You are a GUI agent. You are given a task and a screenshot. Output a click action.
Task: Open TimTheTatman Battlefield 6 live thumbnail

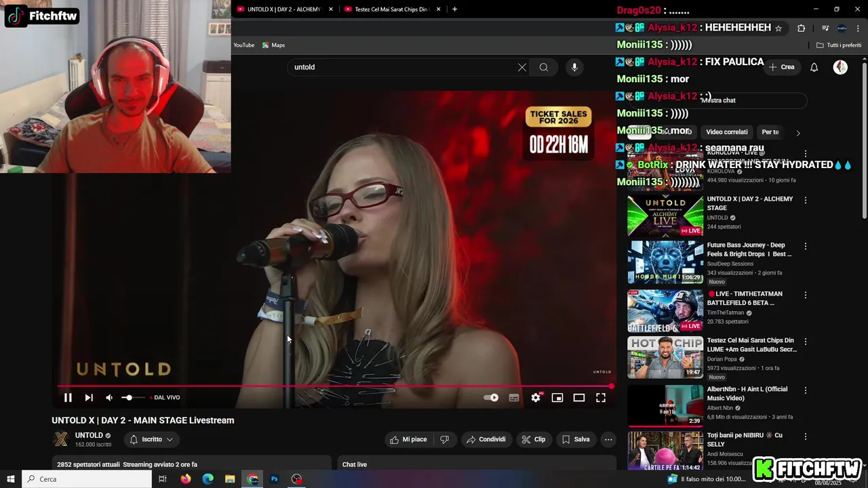coord(665,310)
